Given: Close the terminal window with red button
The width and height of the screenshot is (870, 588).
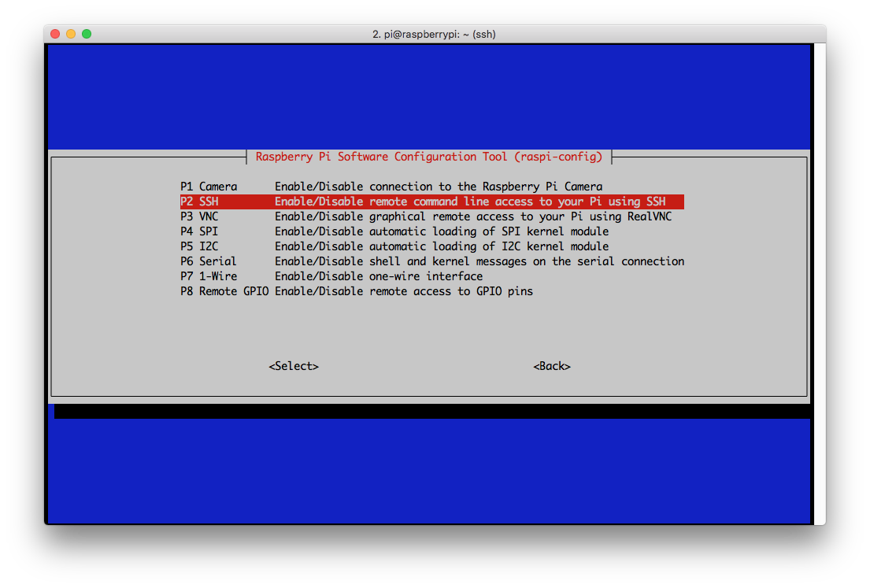Looking at the screenshot, I should click(x=55, y=34).
